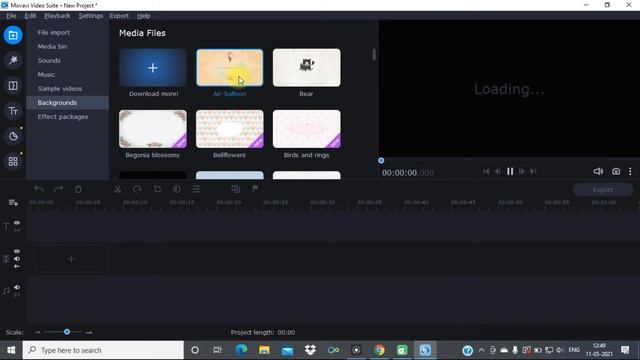The height and width of the screenshot is (360, 640).
Task: Click the Rotate icon in timeline toolbar
Action: pos(138,189)
